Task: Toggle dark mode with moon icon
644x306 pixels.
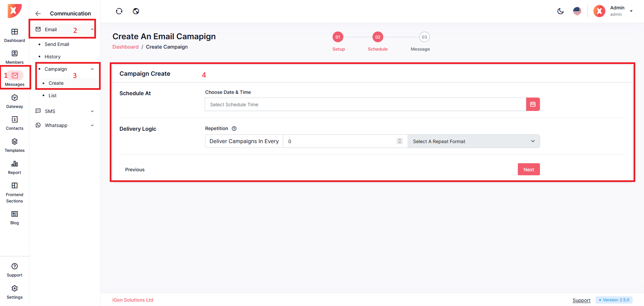Action: point(560,11)
